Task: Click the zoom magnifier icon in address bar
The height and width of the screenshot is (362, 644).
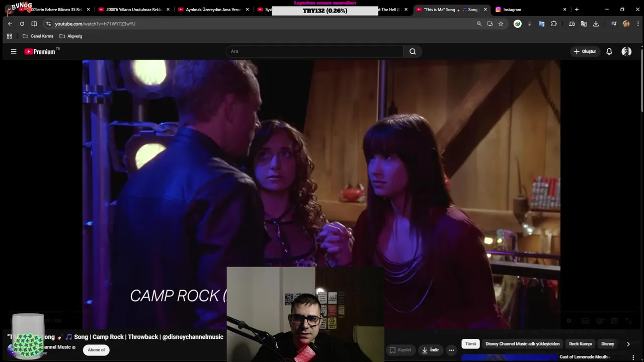Action: click(479, 24)
